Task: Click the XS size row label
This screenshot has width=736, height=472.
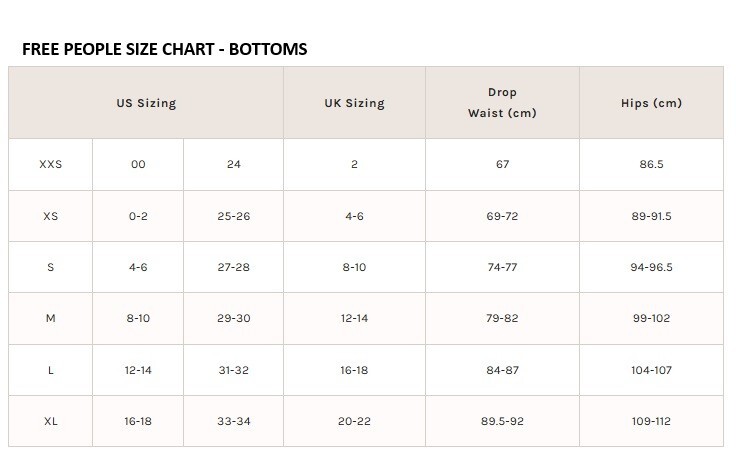Action: [x=51, y=216]
